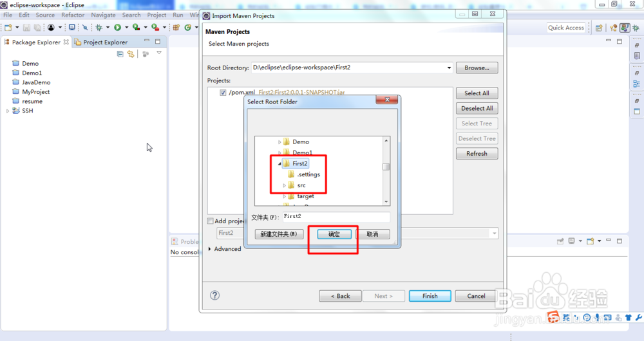Open the Debug icon dropdown arrow

(108, 28)
